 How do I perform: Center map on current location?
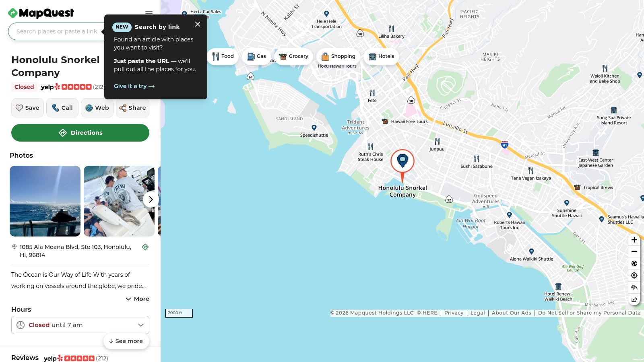(x=634, y=275)
